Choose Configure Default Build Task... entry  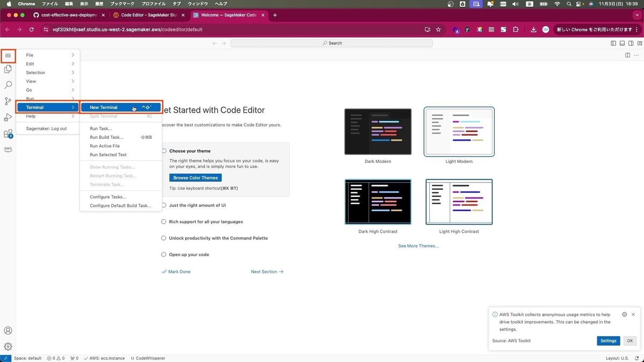[x=121, y=205]
